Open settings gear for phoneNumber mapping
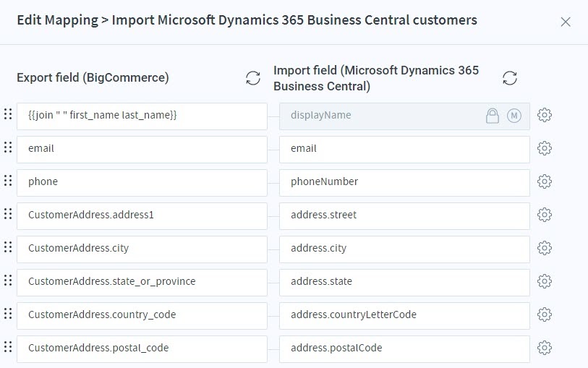 pyautogui.click(x=544, y=181)
